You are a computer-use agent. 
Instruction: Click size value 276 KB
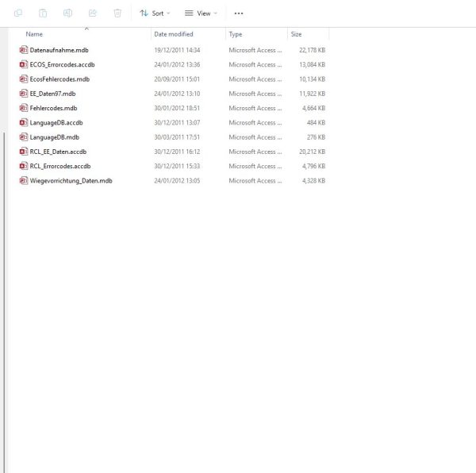[316, 137]
